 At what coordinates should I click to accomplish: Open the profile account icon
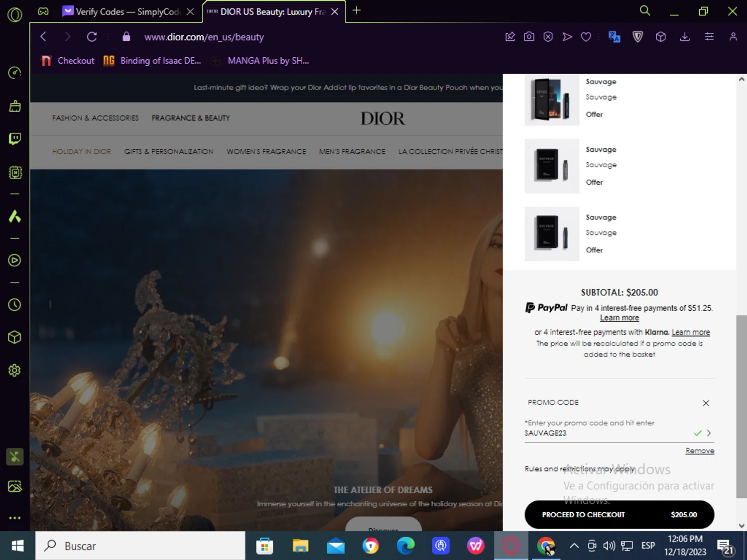[733, 37]
